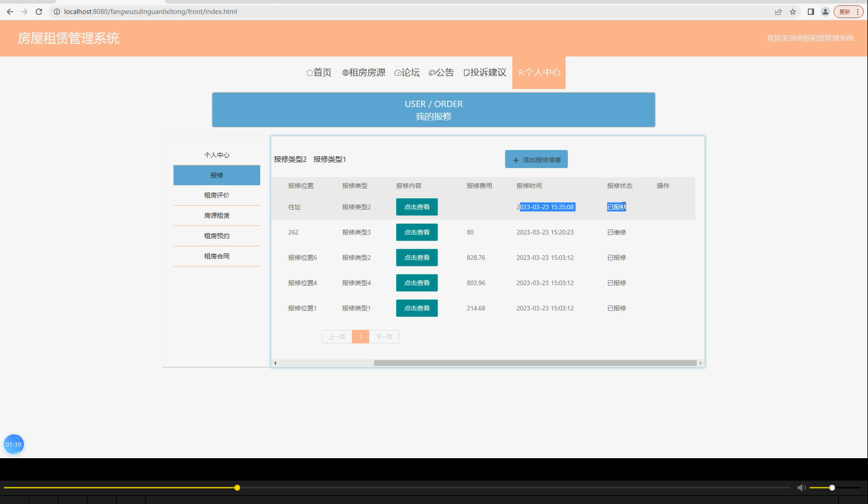Screen dimensions: 868x504
Task: Click the 828.76 fee cell
Action: point(476,258)
